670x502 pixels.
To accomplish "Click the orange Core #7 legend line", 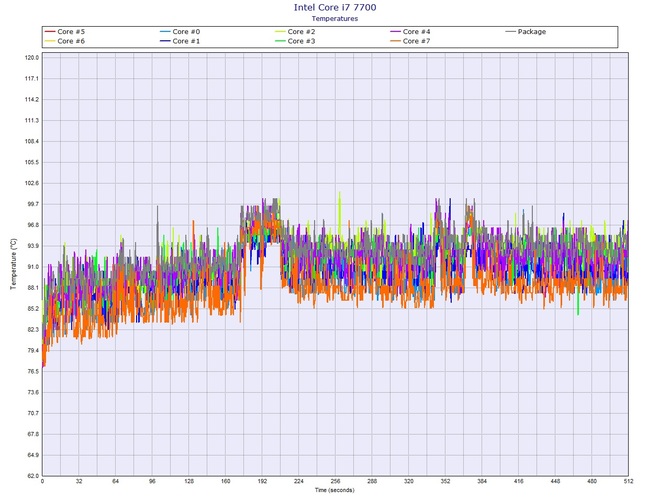I will coord(395,41).
